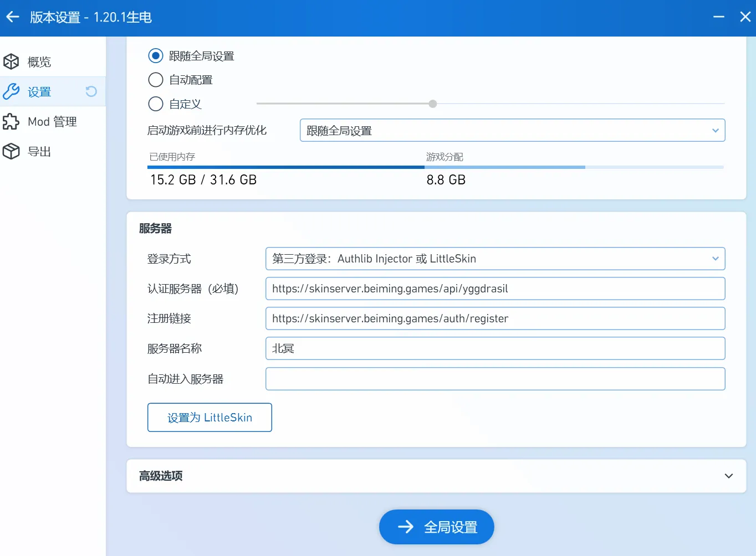This screenshot has width=756, height=556.
Task: Expand the 高级选项 section
Action: click(x=728, y=476)
